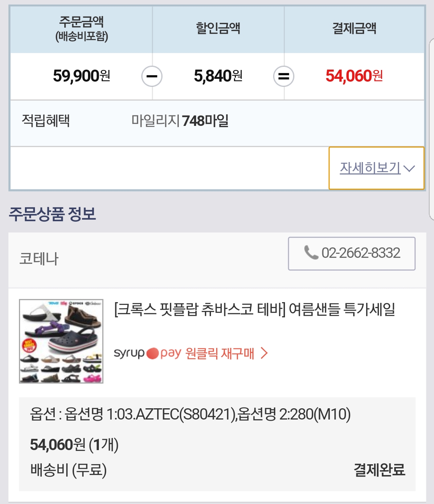Tap the 마일리지 748마일 reward text
The height and width of the screenshot is (504, 434).
180,121
